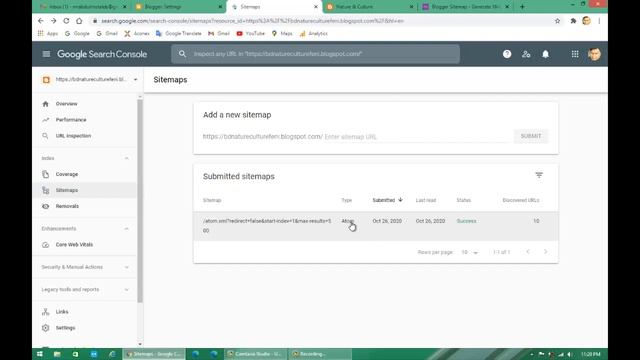Click the Success status in the sitemap row

(466, 221)
